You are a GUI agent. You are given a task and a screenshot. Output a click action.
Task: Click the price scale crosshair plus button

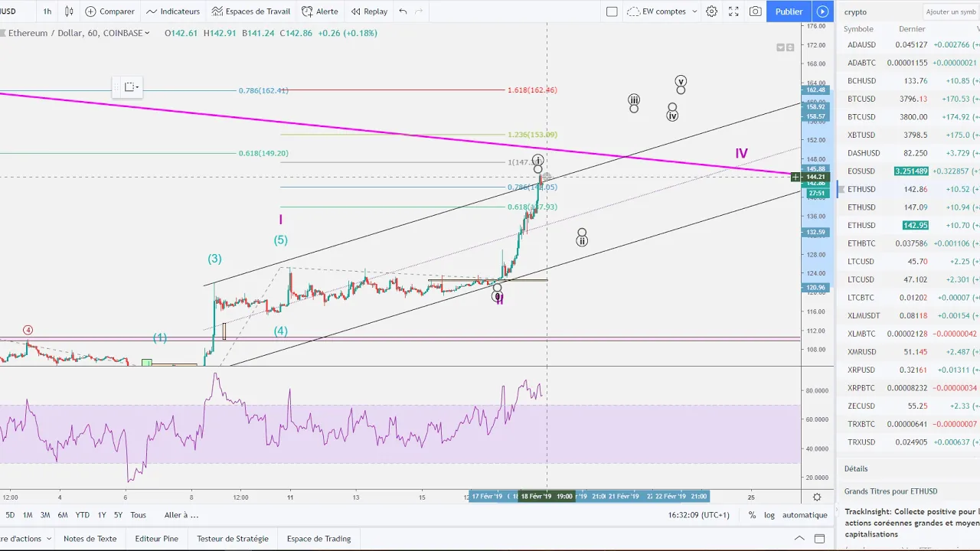[796, 178]
